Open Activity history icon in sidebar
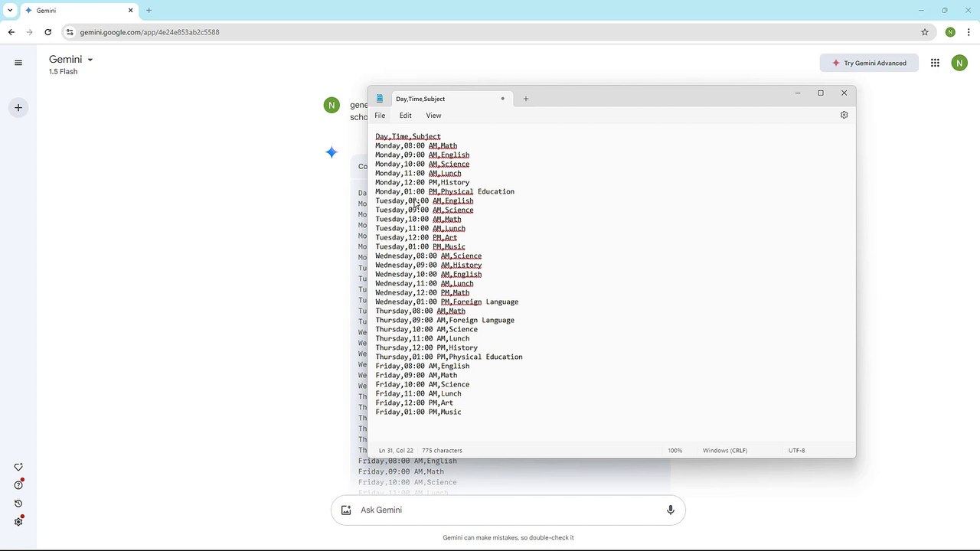The height and width of the screenshot is (551, 980). click(x=18, y=504)
